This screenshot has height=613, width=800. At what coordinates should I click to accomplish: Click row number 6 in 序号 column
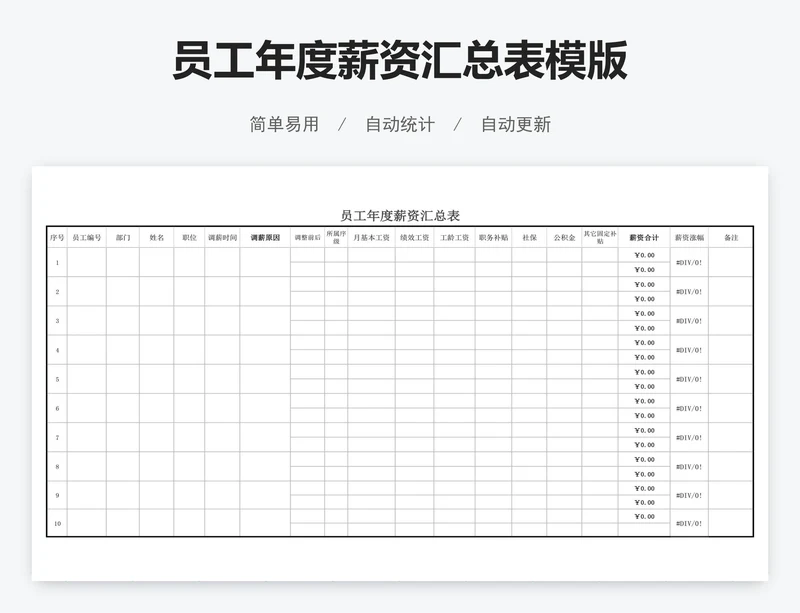pos(57,408)
